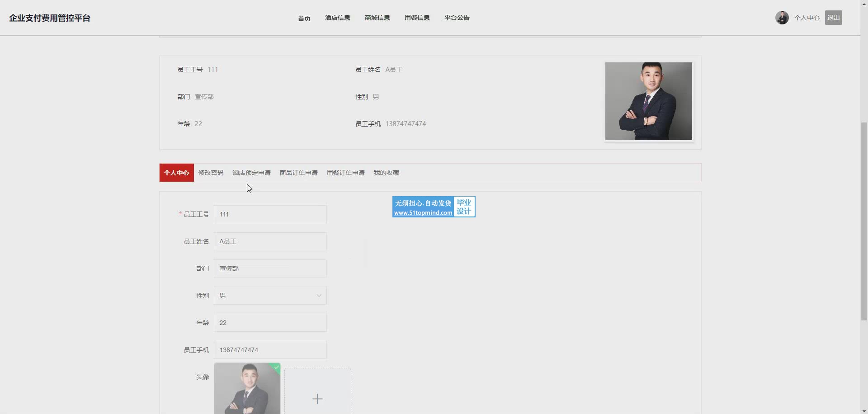This screenshot has height=414, width=868.
Task: Expand the 性别 dropdown arrow
Action: click(x=319, y=296)
